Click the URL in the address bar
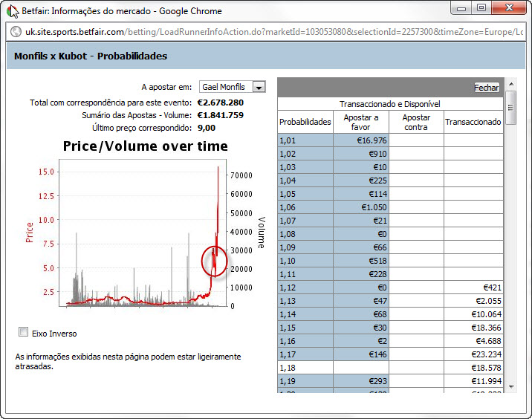 pos(274,32)
